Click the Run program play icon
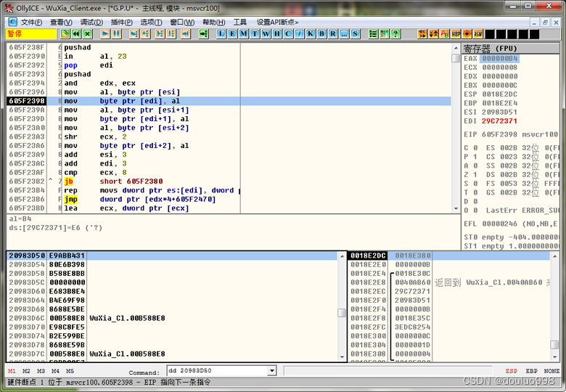Screen dimensions: 566x392 tap(105, 34)
